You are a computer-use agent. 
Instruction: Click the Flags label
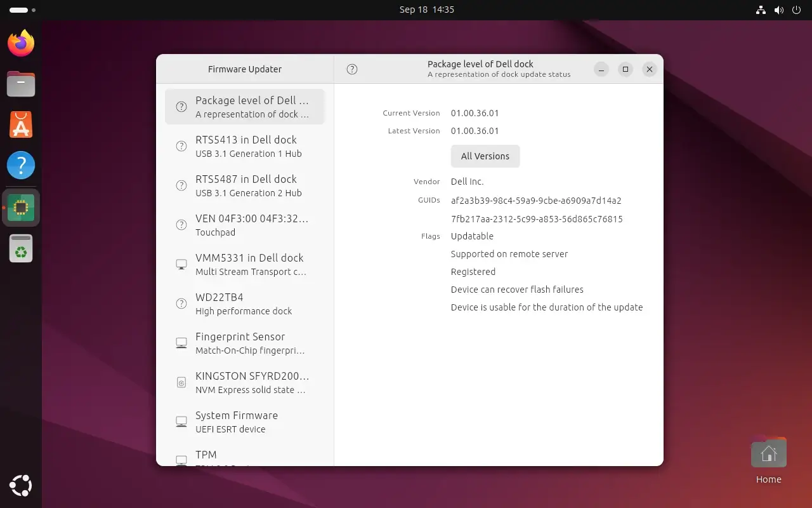pos(430,236)
